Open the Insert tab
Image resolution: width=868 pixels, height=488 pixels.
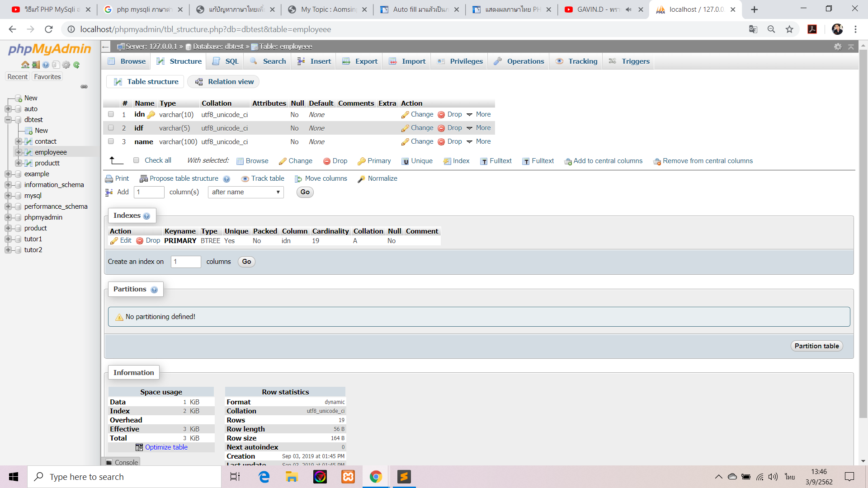pos(314,61)
